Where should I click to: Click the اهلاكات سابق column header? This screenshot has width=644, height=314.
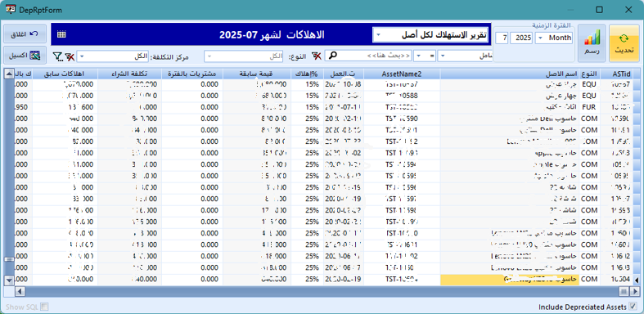click(x=65, y=74)
